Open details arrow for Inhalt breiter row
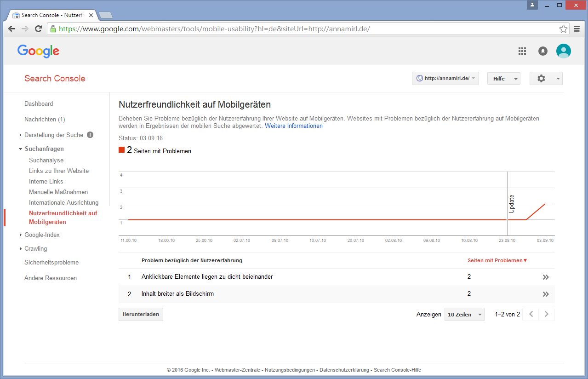Screen dimensions: 588x379 [x=546, y=294]
